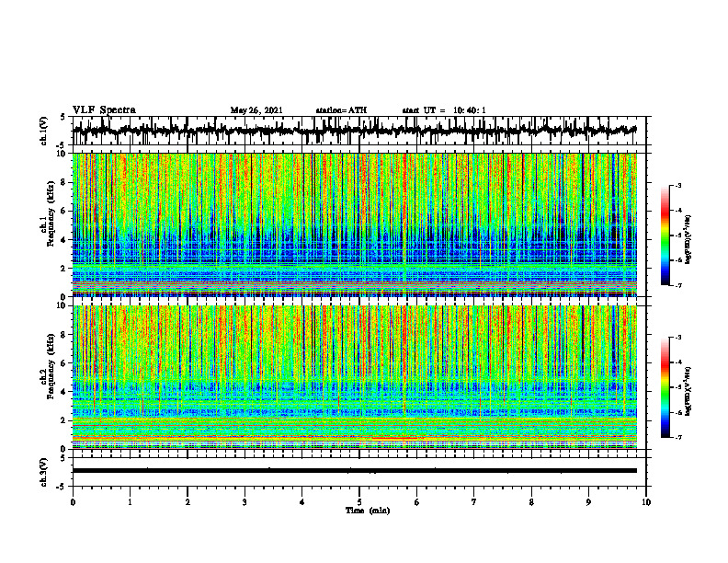Click inside the ch.2 spectrogram panel
The height and width of the screenshot is (563, 728).
click(x=355, y=377)
